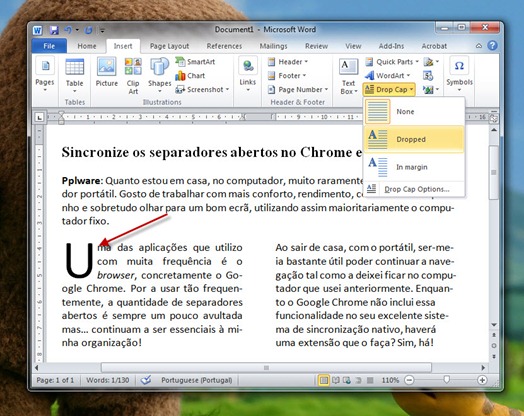Image resolution: width=524 pixels, height=416 pixels.
Task: Click the Page: 1 of 1 status entry
Action: coord(55,380)
